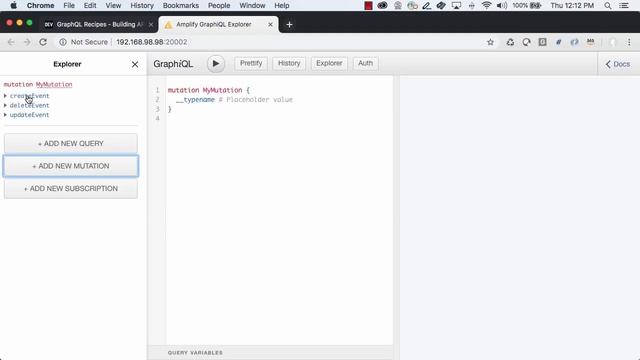Click Add New Mutation
This screenshot has height=360, width=640.
click(71, 166)
